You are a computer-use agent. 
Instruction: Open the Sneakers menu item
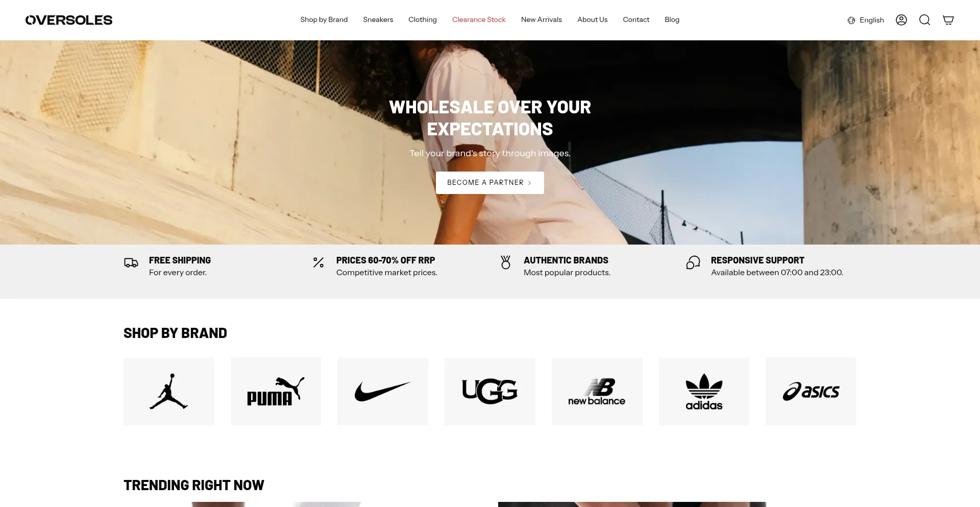pos(378,20)
